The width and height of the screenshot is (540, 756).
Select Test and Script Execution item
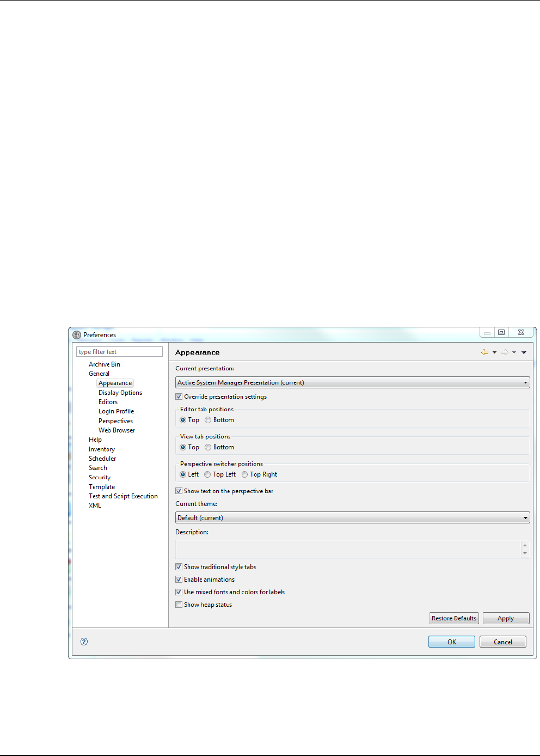coord(123,496)
